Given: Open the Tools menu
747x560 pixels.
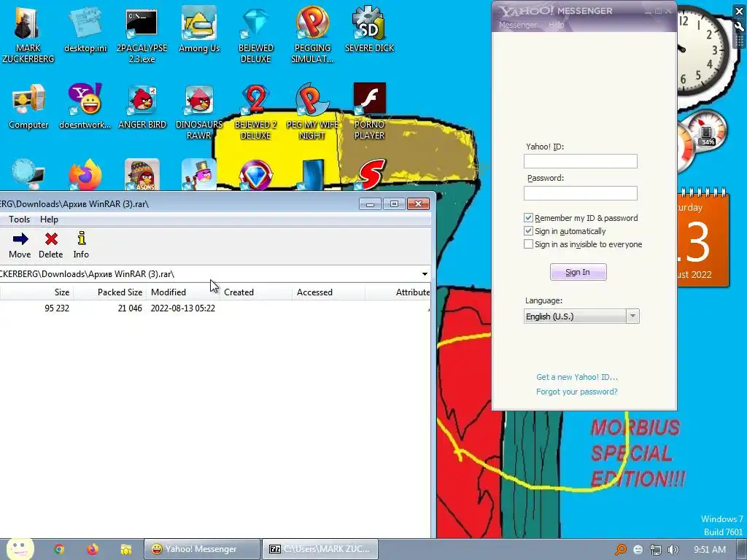Looking at the screenshot, I should point(19,219).
